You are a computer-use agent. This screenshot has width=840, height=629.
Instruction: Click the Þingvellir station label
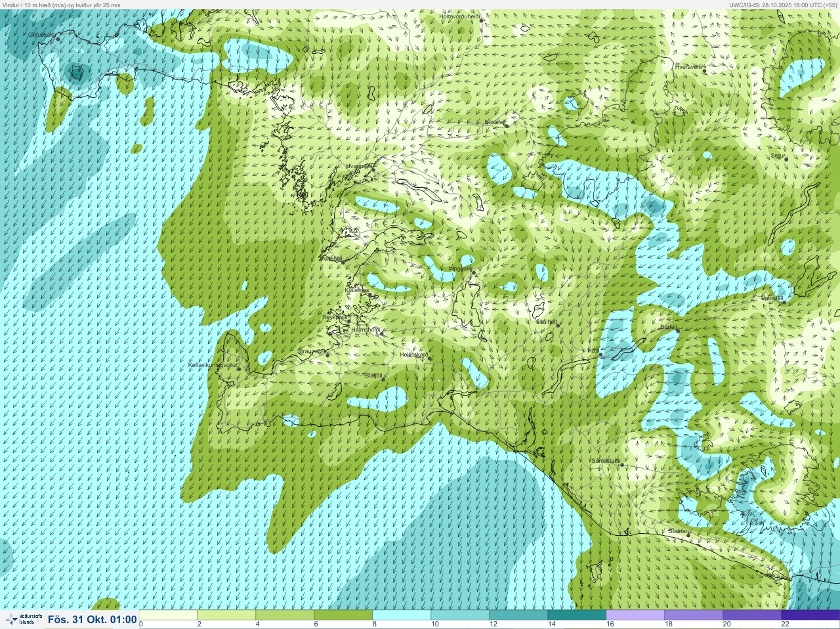pyautogui.click(x=460, y=269)
